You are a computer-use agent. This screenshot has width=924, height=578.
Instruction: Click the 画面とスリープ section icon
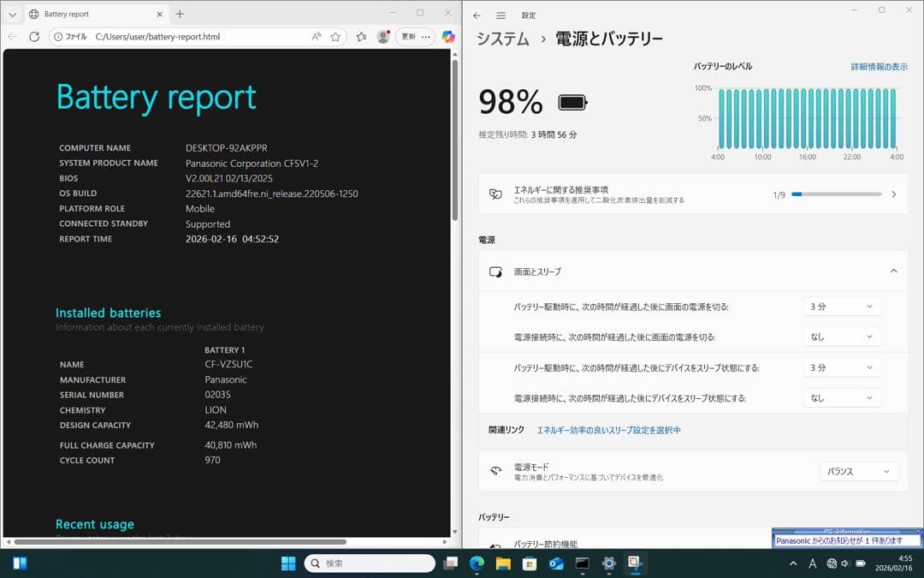coord(496,270)
